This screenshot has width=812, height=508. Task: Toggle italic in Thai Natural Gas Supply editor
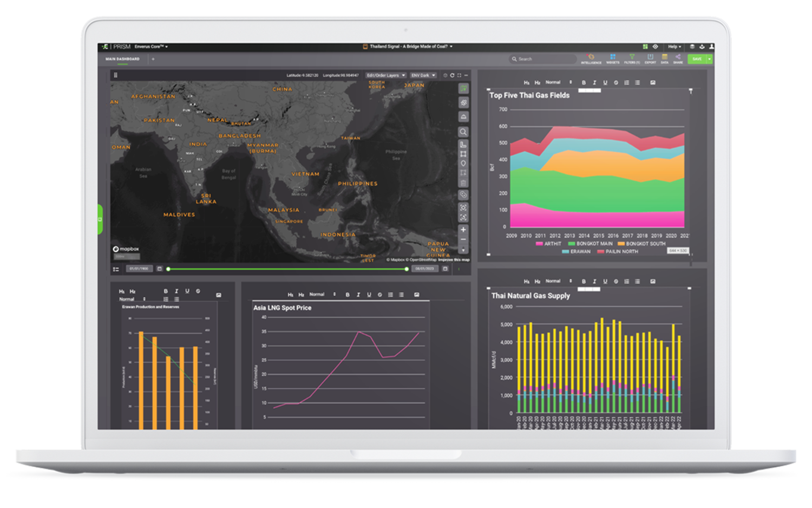point(594,282)
